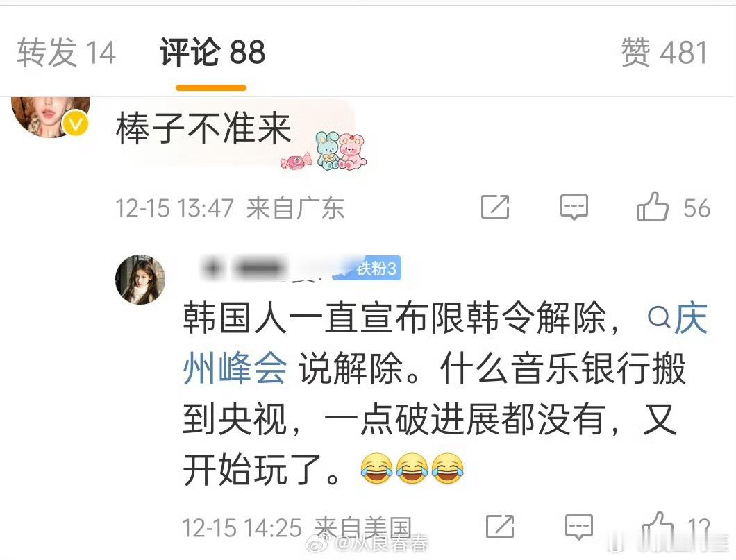Tap the first commenter's profile avatar

click(51, 117)
